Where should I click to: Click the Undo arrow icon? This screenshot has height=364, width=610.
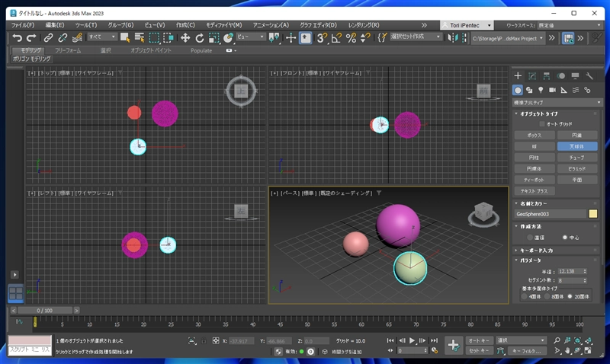coord(17,37)
